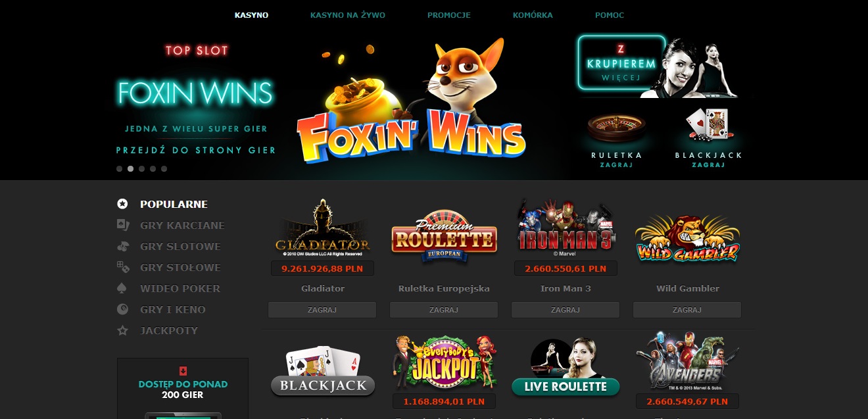Screen dimensions: 868x419
Task: Click the ball icon beside Gry i Keno
Action: 122,309
